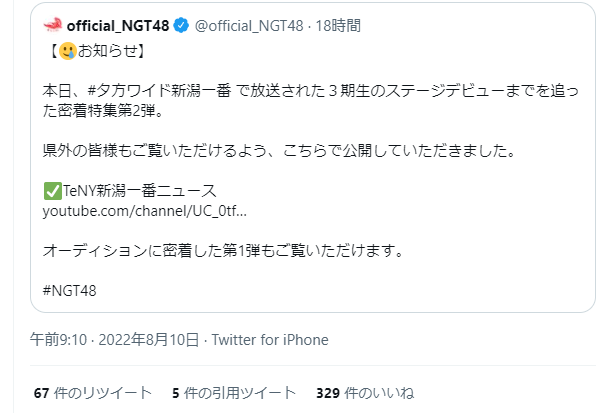
Task: Open the official_NGT48 display name
Action: point(118,26)
